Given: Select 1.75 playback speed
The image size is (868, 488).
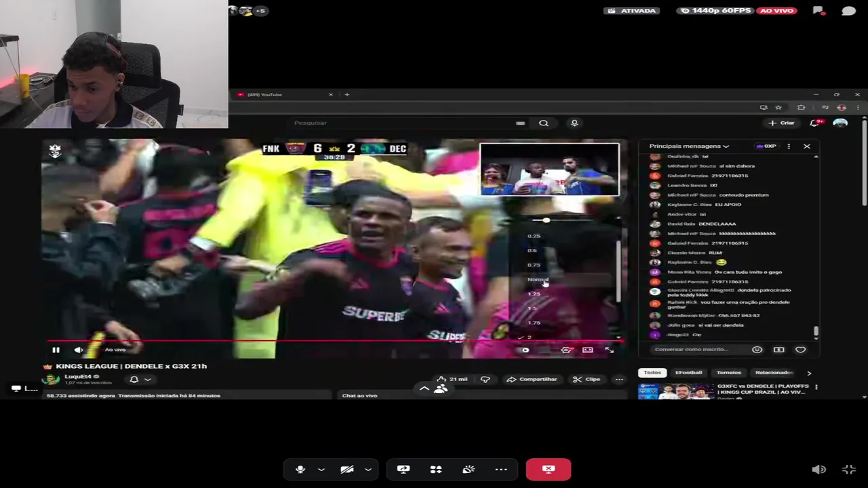Looking at the screenshot, I should click(x=534, y=323).
